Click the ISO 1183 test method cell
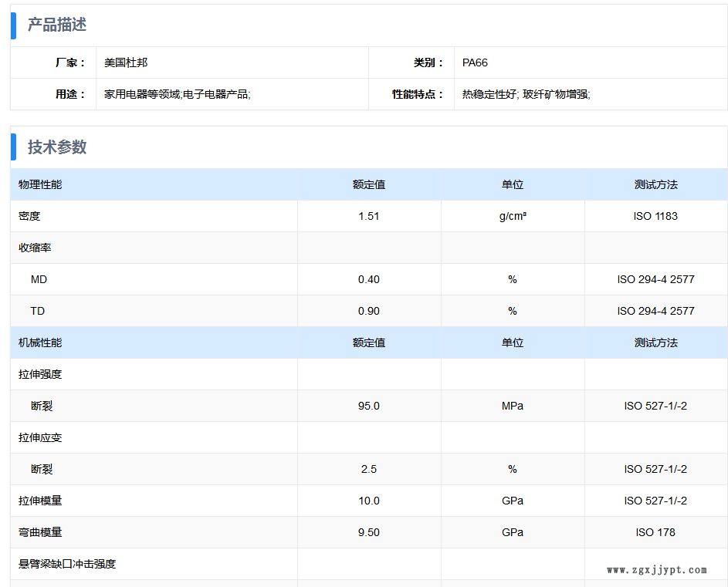 [x=655, y=216]
